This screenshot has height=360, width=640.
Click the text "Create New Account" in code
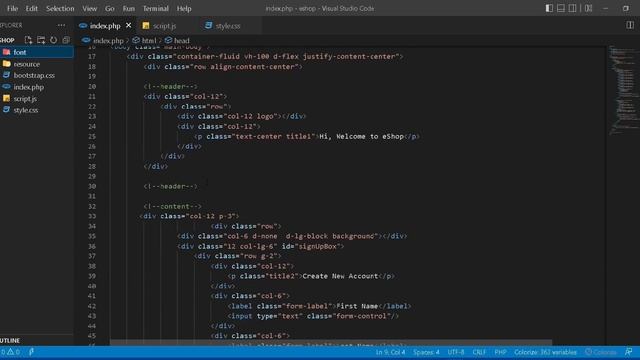(340, 276)
